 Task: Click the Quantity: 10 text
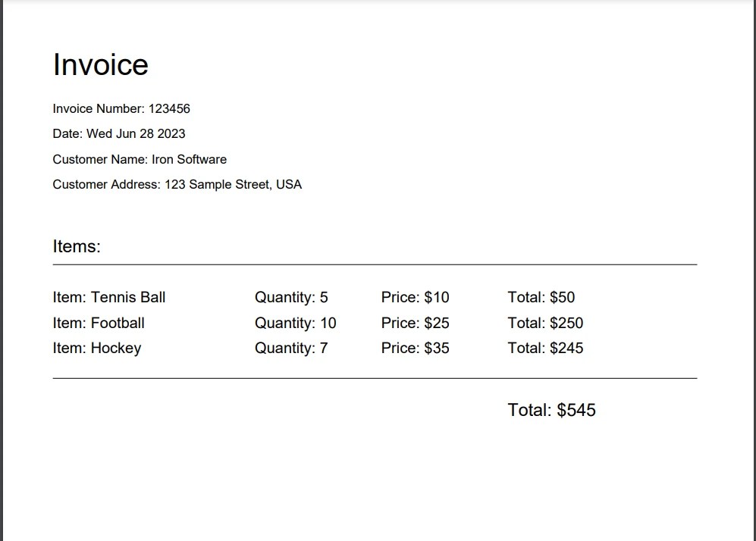tap(295, 323)
